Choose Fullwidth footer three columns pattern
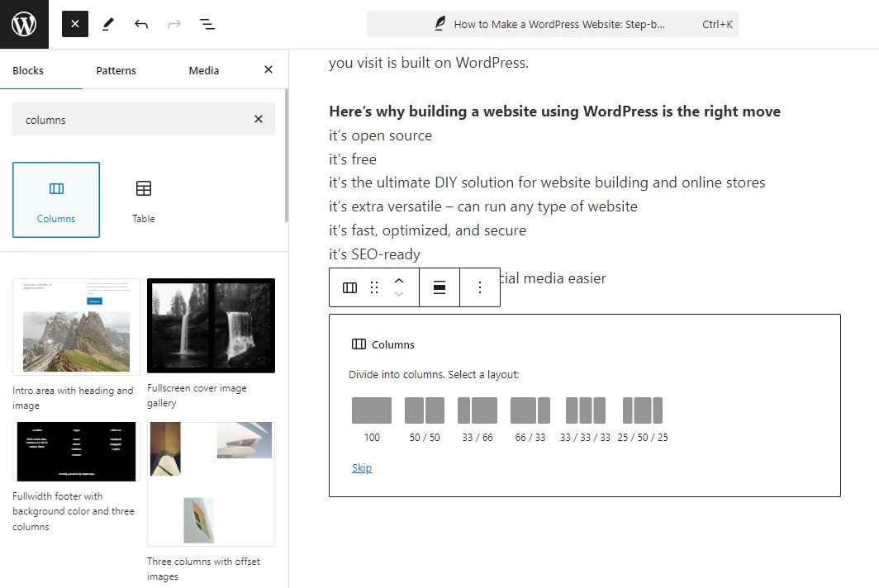879x588 pixels. pos(76,477)
